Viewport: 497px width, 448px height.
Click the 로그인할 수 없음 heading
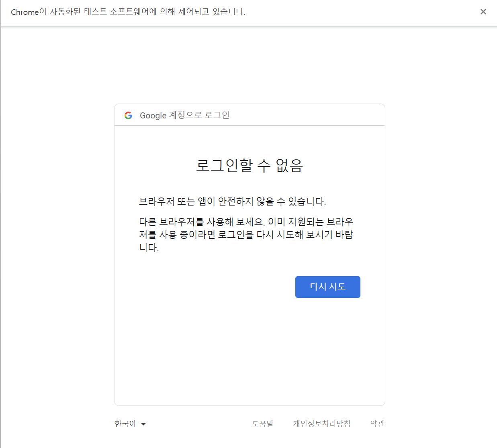tap(250, 165)
